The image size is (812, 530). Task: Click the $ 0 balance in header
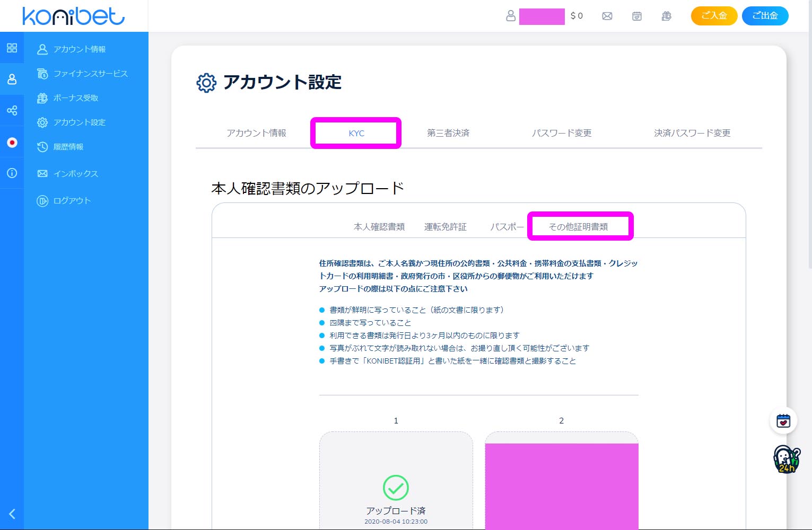[x=577, y=16]
